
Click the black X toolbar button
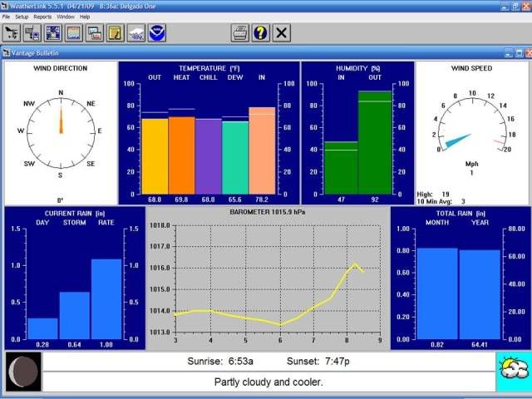click(282, 33)
